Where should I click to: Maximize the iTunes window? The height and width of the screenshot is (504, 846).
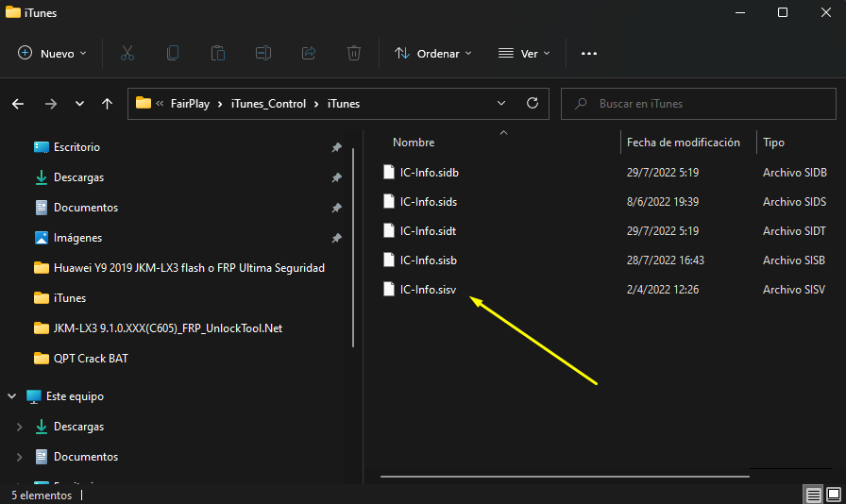[783, 12]
